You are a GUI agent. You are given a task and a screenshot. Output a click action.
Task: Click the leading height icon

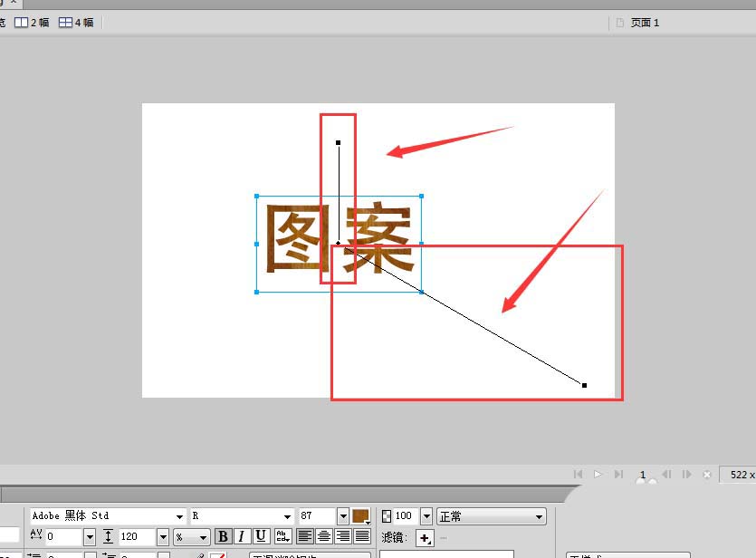click(109, 536)
